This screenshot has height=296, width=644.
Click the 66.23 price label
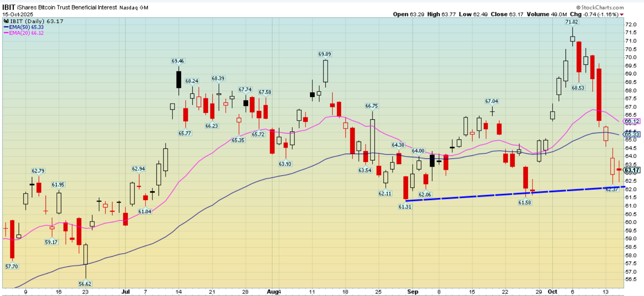pos(212,126)
